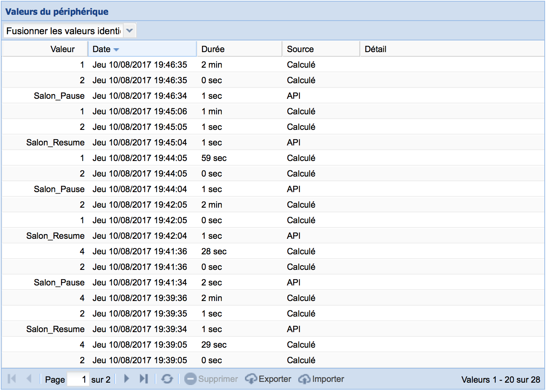This screenshot has height=392, width=549.
Task: Click the Importer button
Action: tap(321, 379)
